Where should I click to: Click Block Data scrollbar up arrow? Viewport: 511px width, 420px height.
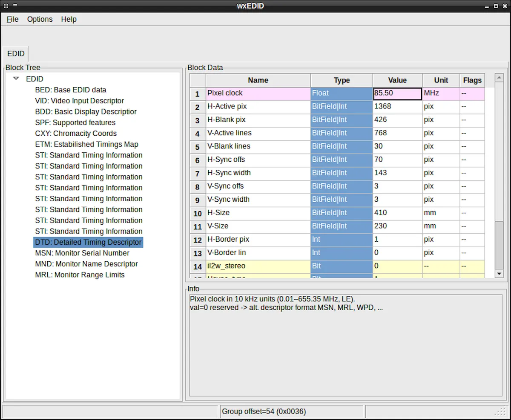(499, 78)
